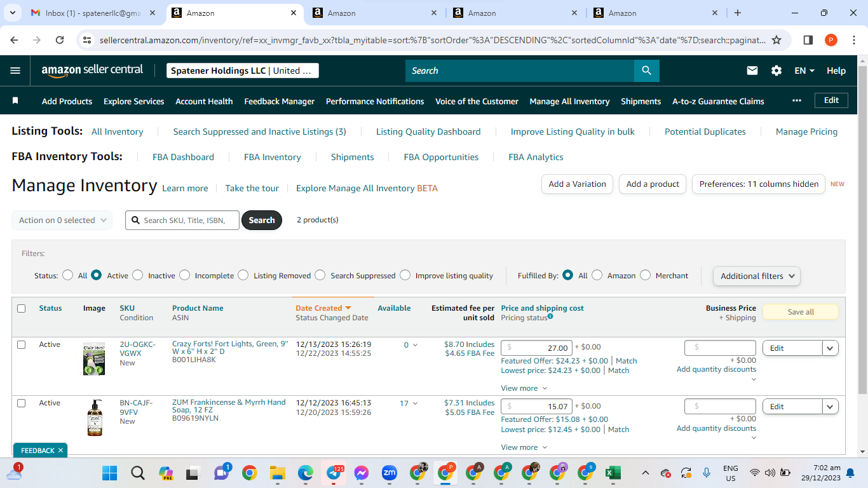Open Feedback Manager

(x=280, y=101)
